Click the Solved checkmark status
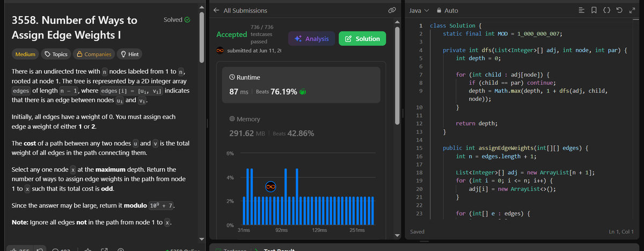The height and width of the screenshot is (251, 644). [177, 20]
